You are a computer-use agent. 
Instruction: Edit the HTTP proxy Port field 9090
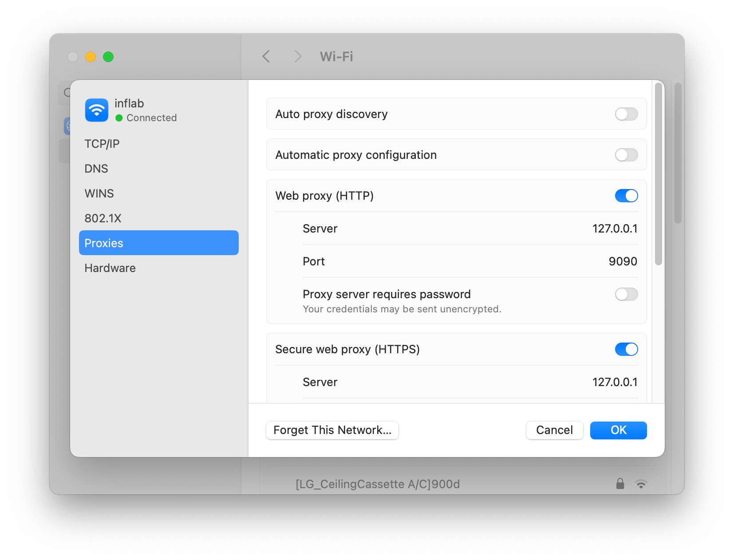(x=622, y=261)
